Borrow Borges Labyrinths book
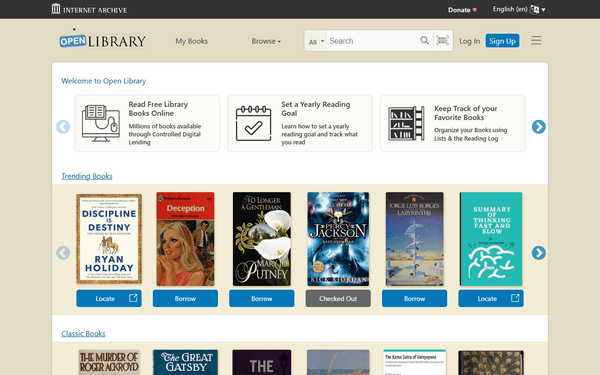Screen dimensions: 600x375 coord(414,298)
